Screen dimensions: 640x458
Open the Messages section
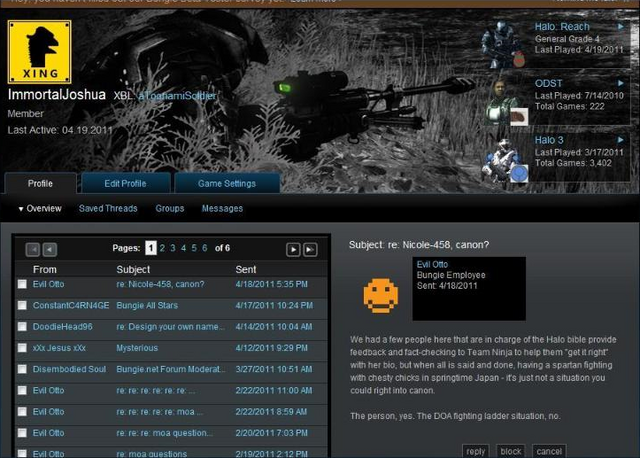(222, 209)
